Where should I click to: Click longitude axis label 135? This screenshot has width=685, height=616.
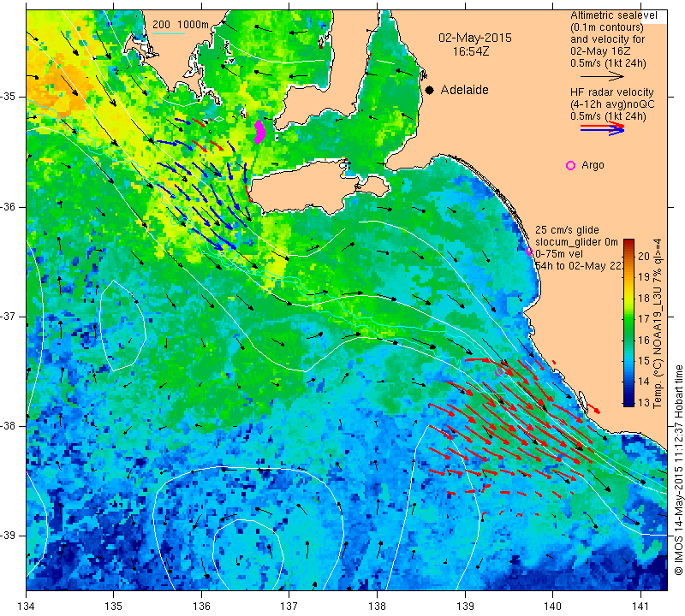pyautogui.click(x=114, y=606)
